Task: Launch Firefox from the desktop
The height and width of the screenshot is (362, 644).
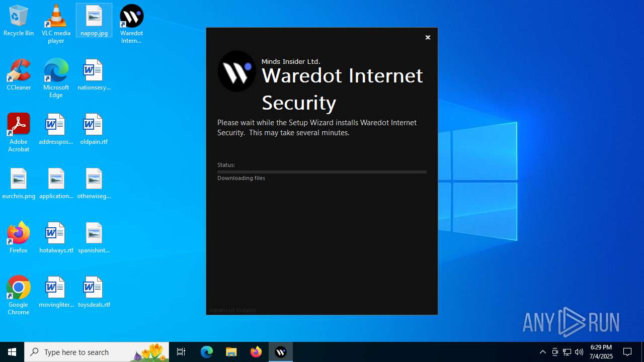Action: (19, 238)
